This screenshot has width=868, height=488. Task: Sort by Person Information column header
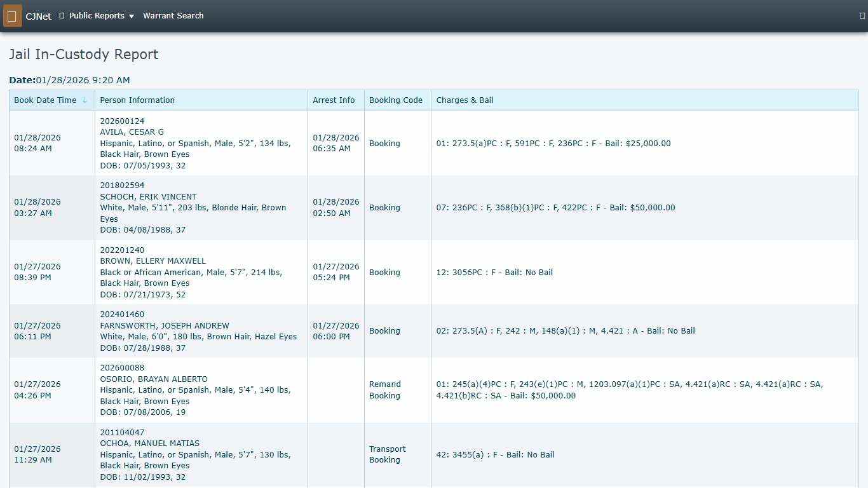pos(137,100)
